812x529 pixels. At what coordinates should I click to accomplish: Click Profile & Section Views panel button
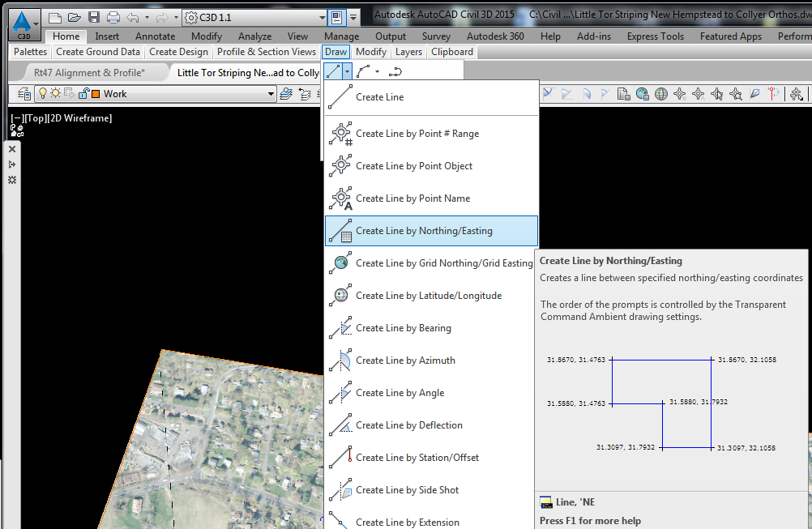tap(266, 52)
